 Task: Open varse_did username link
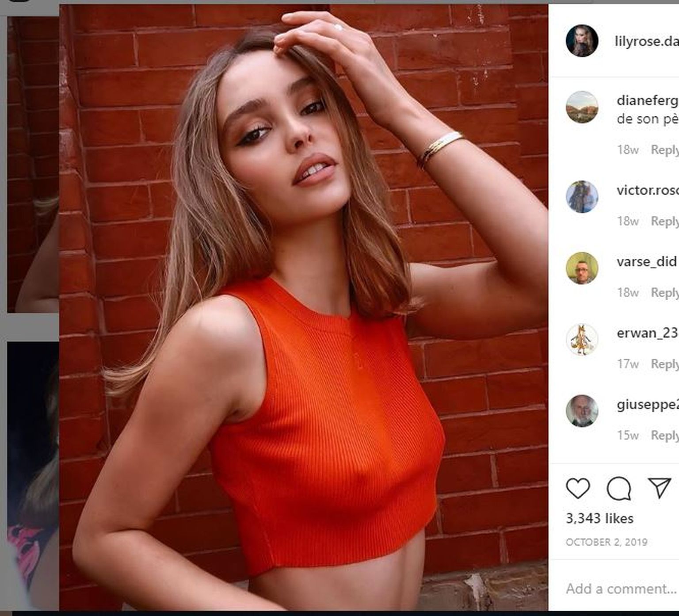[646, 261]
